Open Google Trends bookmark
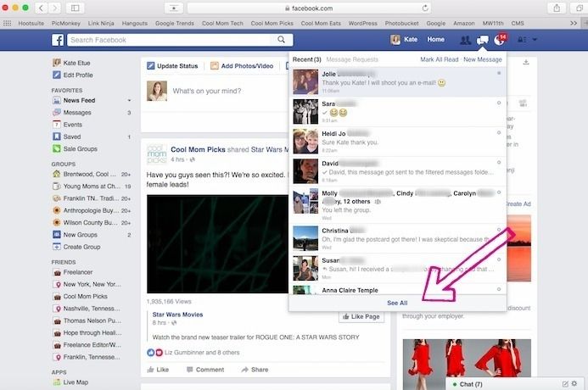The image size is (588, 390). [175, 23]
